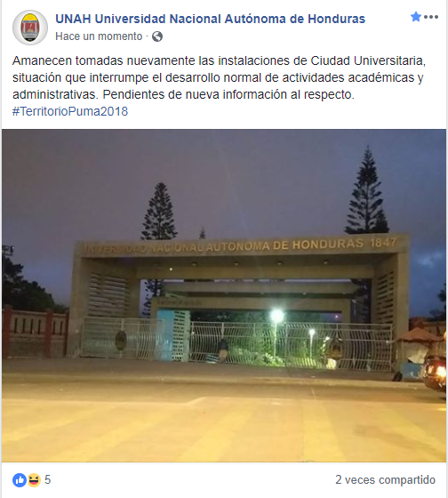The image size is (448, 498).
Task: Click the pine tree left of center
Action: pos(159,212)
